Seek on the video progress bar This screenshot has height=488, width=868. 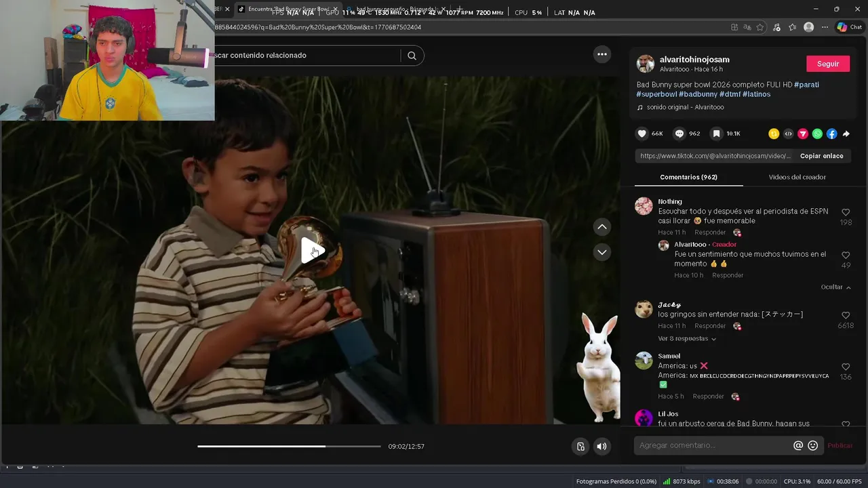(x=289, y=446)
